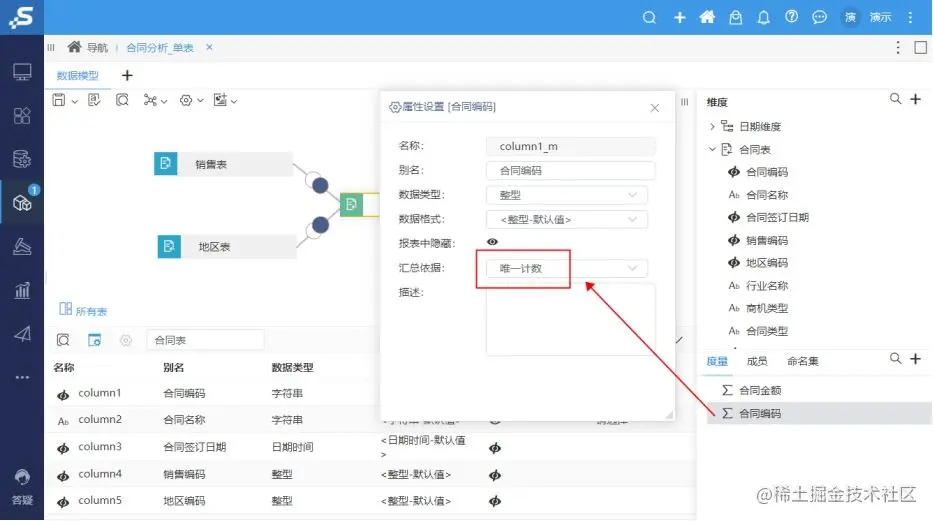Close the 合同分析_单表 tab
The image size is (933, 521).
pos(209,47)
